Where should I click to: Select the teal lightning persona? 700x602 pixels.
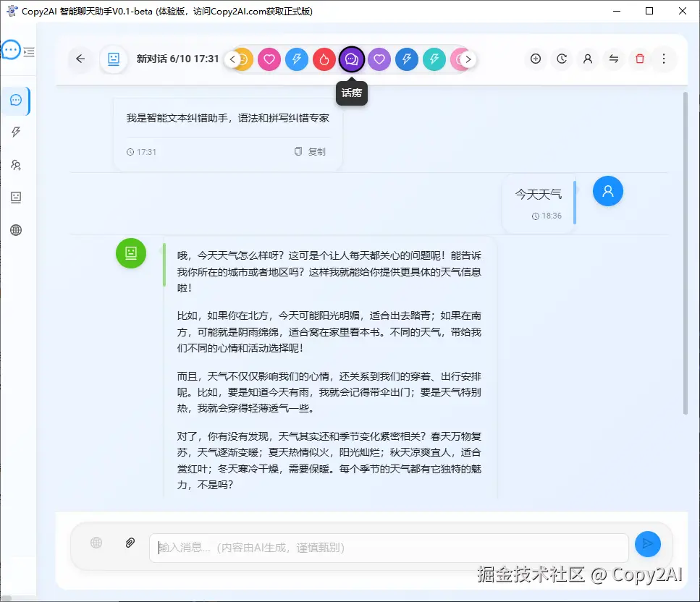pyautogui.click(x=434, y=59)
